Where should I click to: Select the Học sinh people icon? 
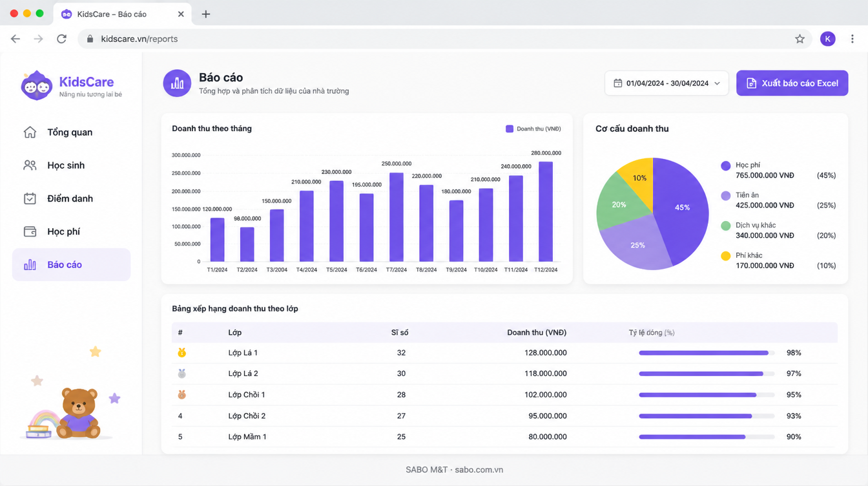[x=30, y=165]
